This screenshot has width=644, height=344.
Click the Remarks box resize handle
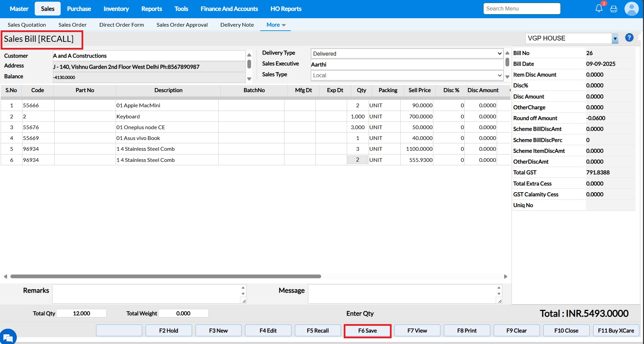(244, 301)
